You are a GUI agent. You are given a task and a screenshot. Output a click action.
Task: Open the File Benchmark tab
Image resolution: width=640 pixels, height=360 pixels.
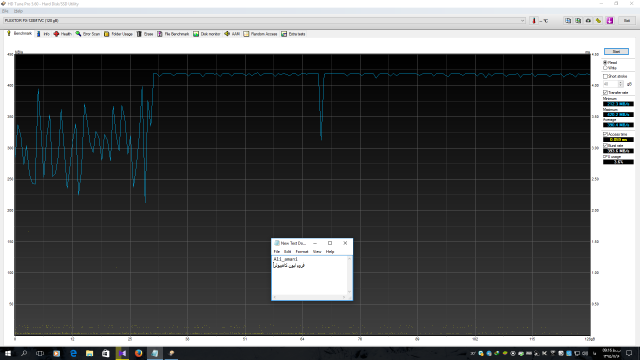pyautogui.click(x=173, y=34)
